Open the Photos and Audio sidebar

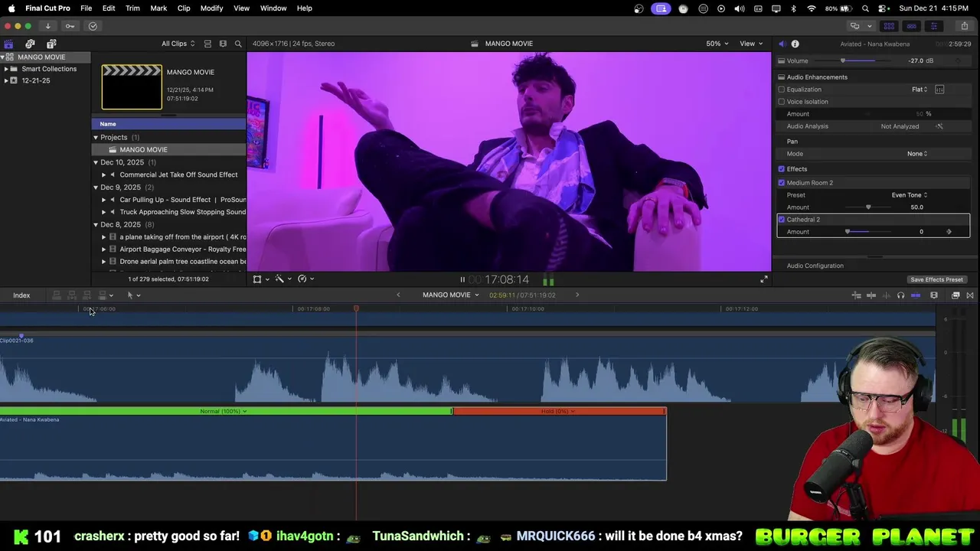pos(30,44)
